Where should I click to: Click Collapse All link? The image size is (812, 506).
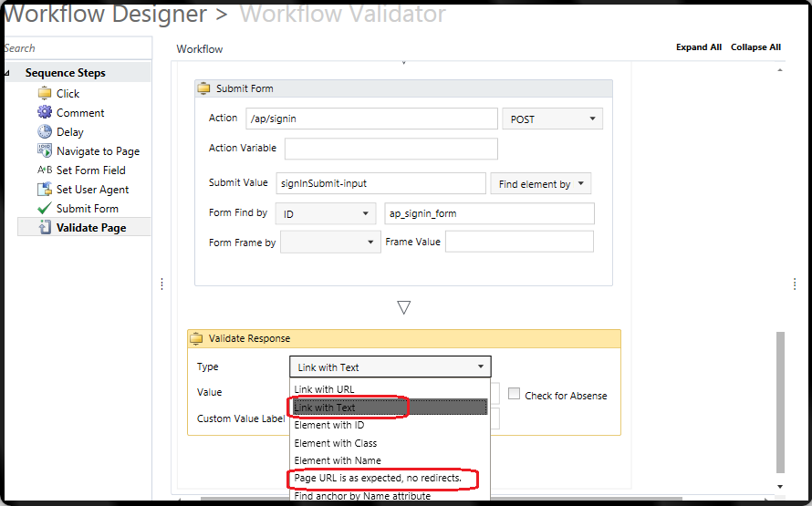pos(755,47)
